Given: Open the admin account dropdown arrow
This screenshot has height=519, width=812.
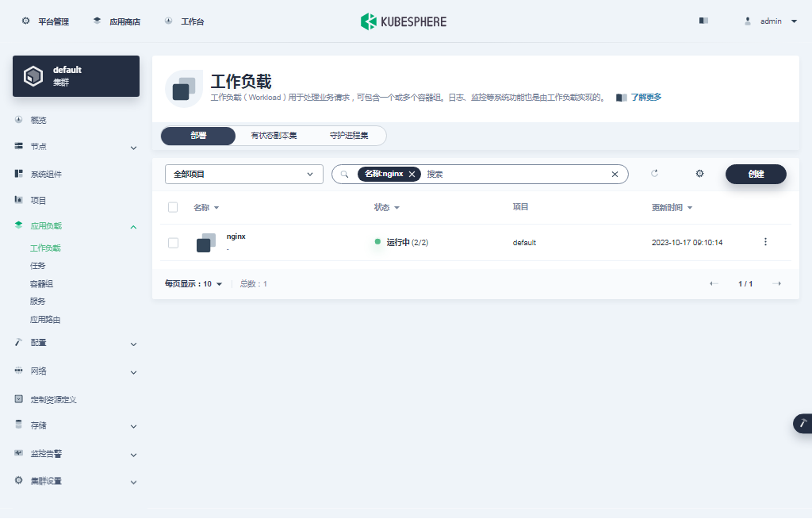Looking at the screenshot, I should pos(794,21).
